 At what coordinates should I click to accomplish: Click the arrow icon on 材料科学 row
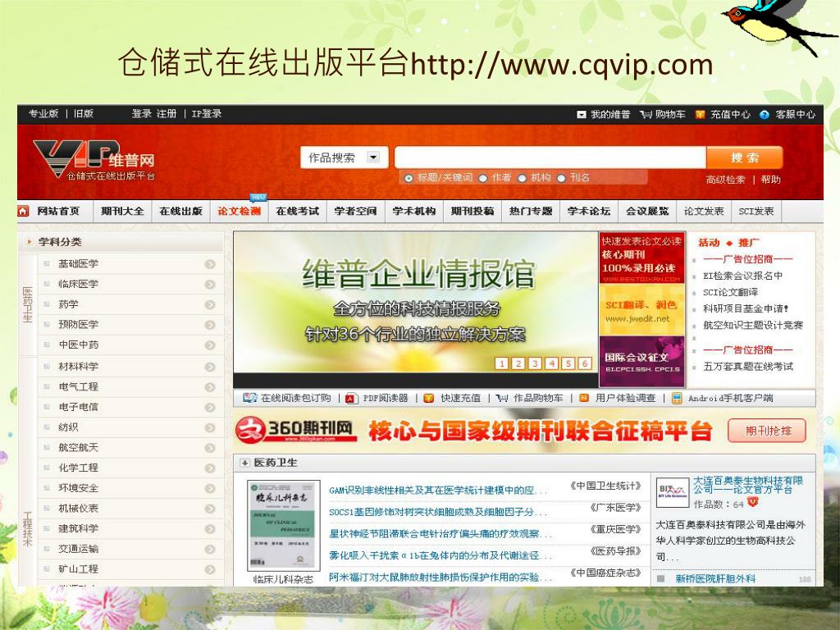(x=210, y=367)
